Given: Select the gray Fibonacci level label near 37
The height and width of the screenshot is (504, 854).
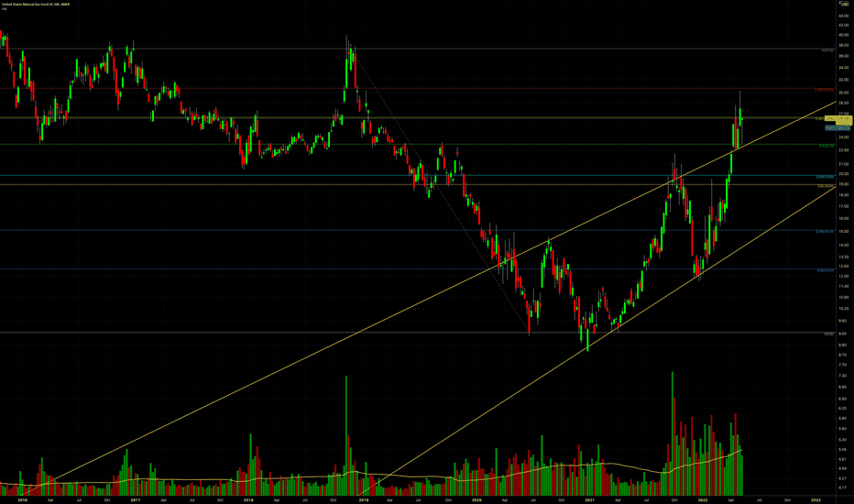Looking at the screenshot, I should click(x=827, y=50).
